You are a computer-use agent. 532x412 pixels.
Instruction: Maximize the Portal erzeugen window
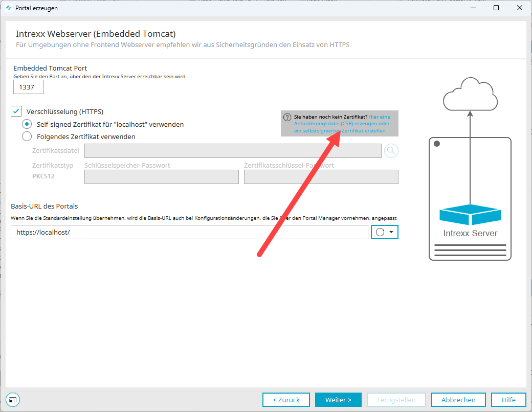tap(496, 8)
